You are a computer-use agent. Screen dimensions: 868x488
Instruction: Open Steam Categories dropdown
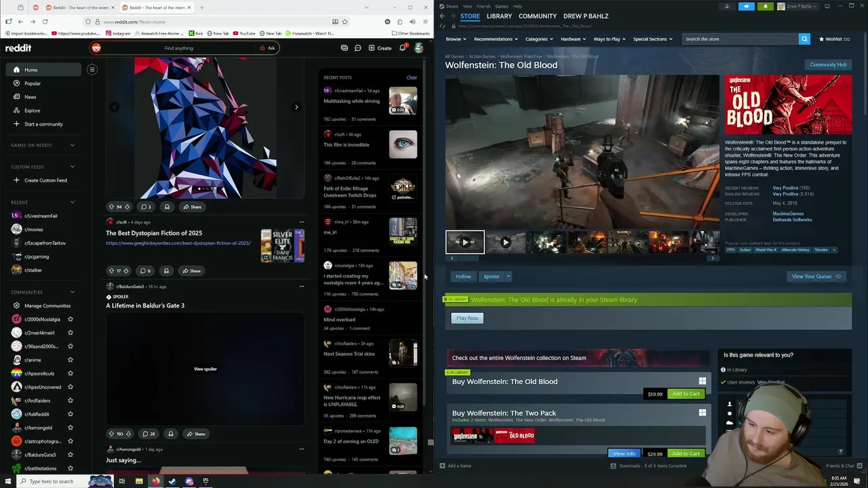pos(538,39)
